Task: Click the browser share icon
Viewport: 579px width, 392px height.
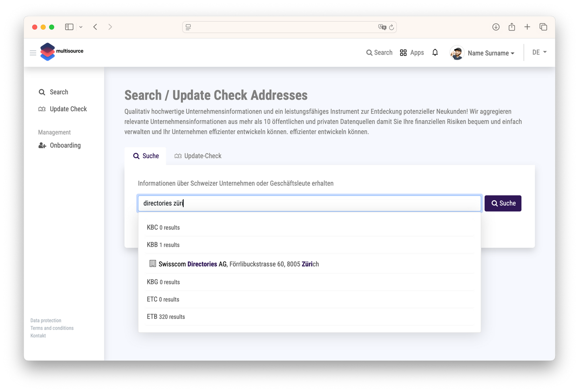Action: 511,27
